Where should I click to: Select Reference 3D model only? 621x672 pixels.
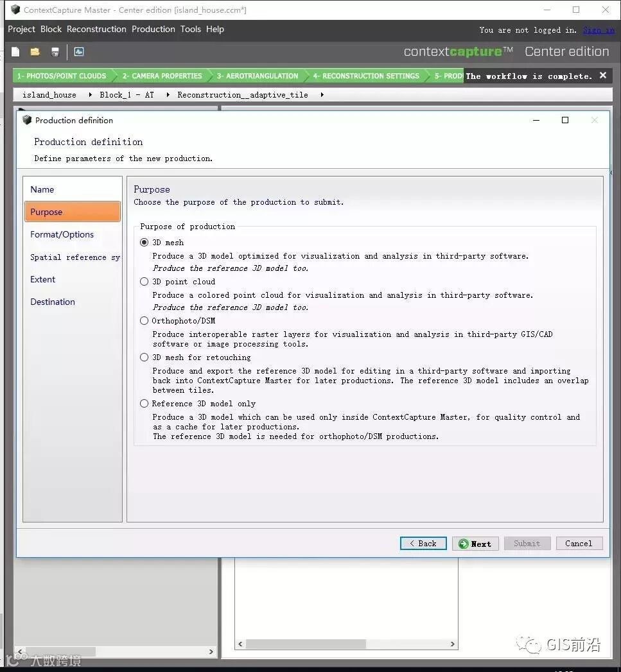pos(144,404)
